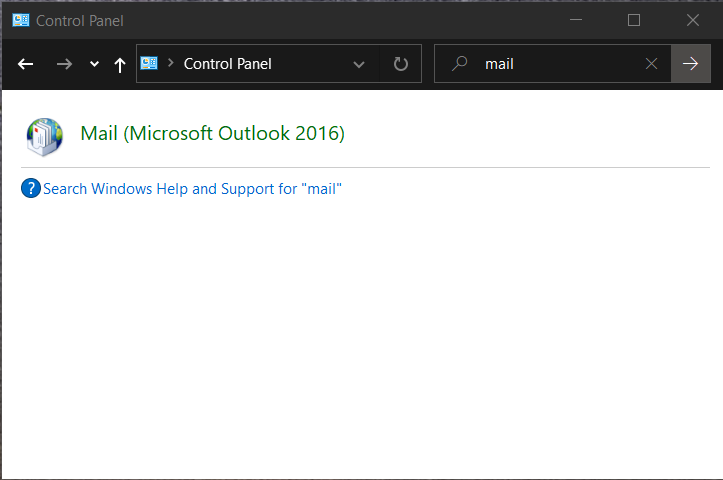This screenshot has width=723, height=480.
Task: Click the magnifying glass search icon
Action: (459, 63)
